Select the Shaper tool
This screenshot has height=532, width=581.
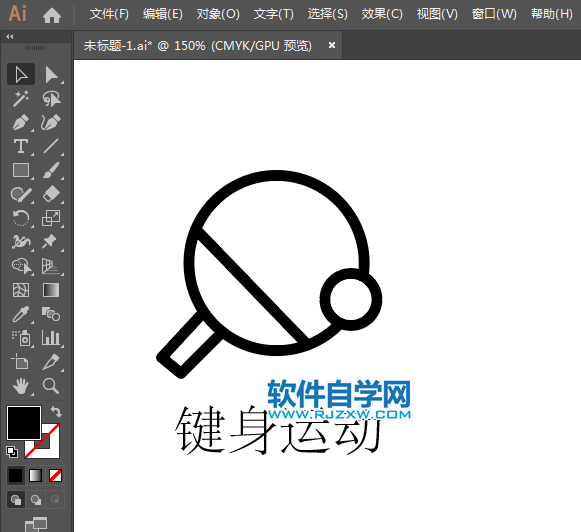(x=21, y=194)
